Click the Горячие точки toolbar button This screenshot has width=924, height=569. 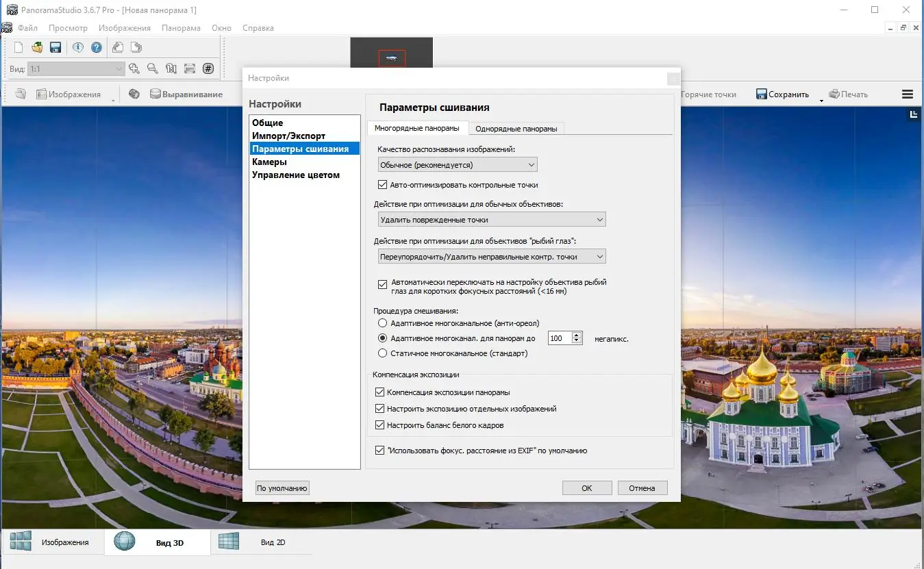click(708, 94)
